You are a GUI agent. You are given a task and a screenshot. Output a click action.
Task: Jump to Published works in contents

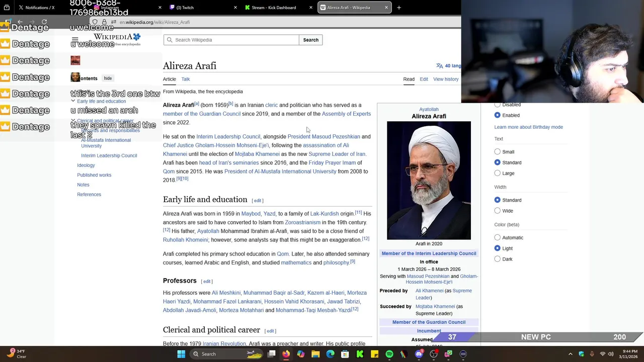point(94,175)
